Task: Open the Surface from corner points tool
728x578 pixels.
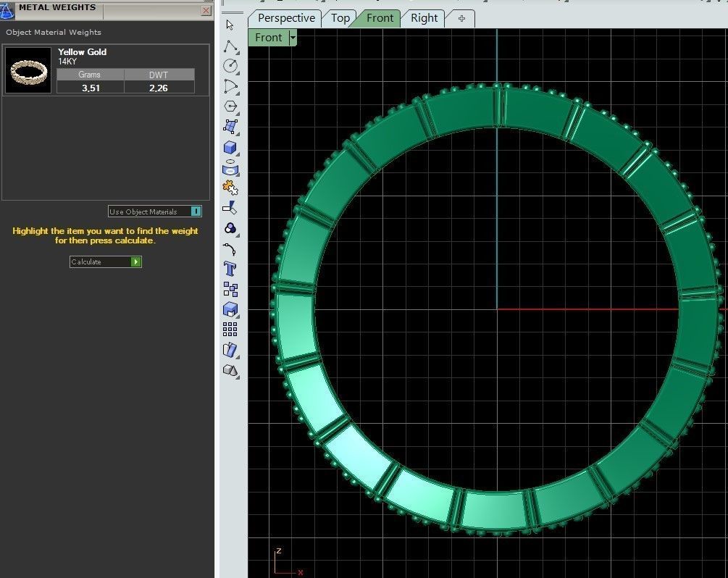Action: click(230, 127)
